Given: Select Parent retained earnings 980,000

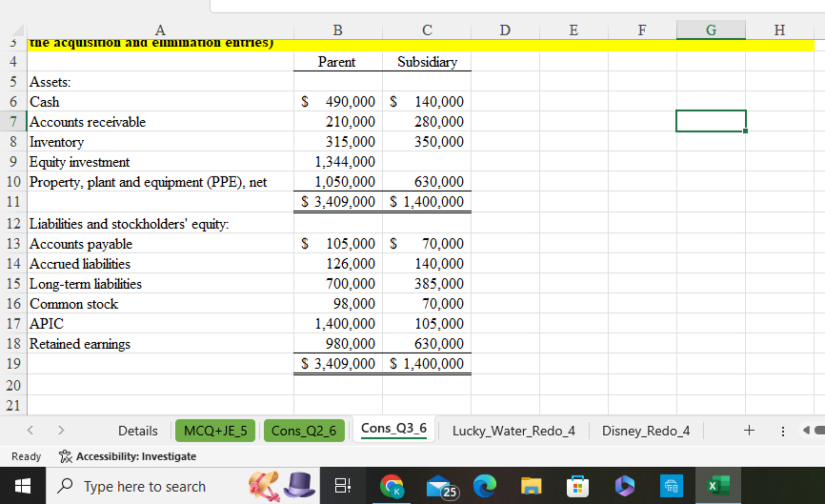Looking at the screenshot, I should tap(338, 344).
